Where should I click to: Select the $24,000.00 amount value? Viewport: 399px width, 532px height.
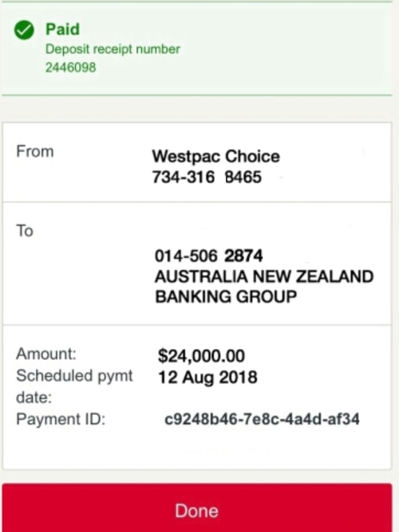202,356
